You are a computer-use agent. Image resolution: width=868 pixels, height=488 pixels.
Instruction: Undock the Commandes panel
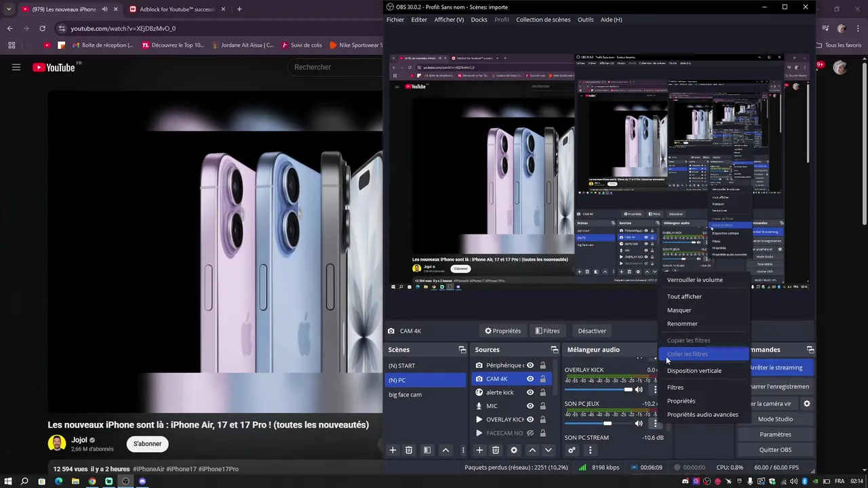pos(810,350)
